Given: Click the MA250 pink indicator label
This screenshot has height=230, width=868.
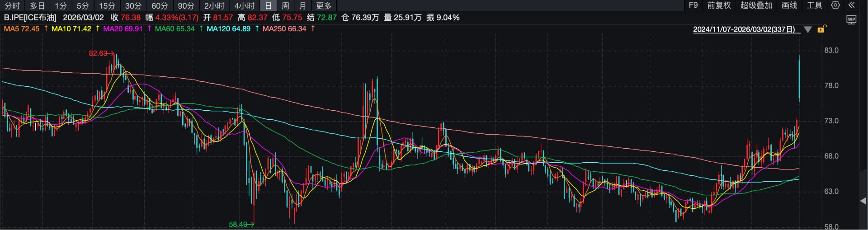Looking at the screenshot, I should click(284, 29).
